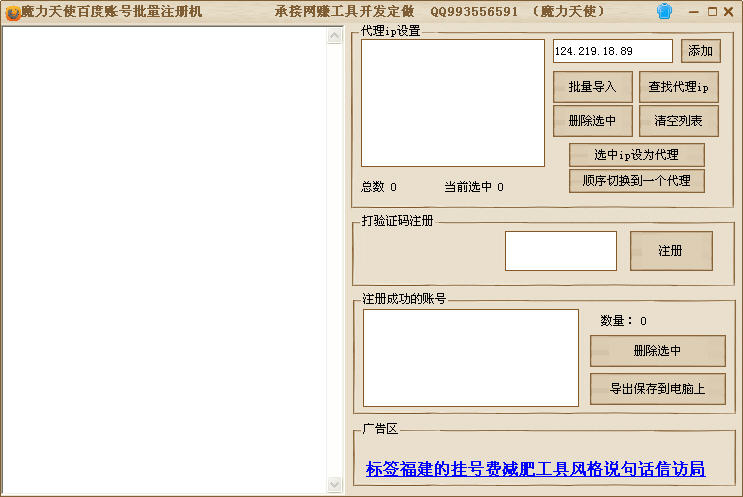This screenshot has width=743, height=497.
Task: Click the 清空列表 button
Action: [x=679, y=121]
